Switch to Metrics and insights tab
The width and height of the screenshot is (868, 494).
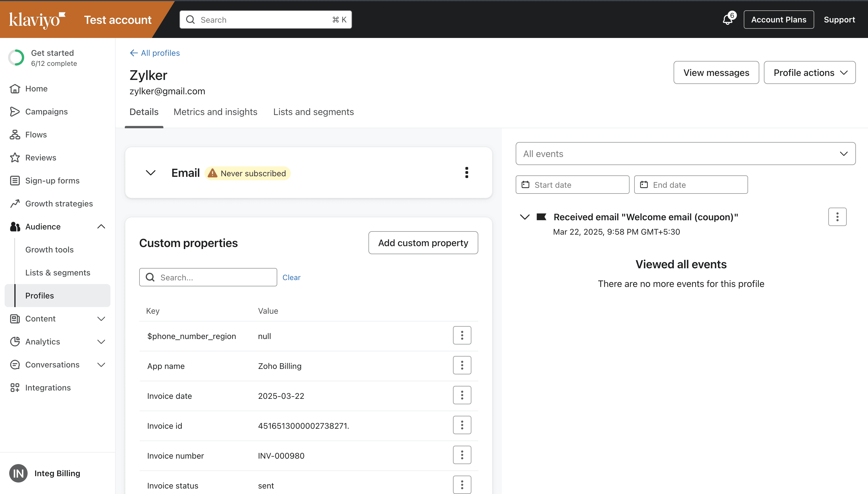point(215,112)
